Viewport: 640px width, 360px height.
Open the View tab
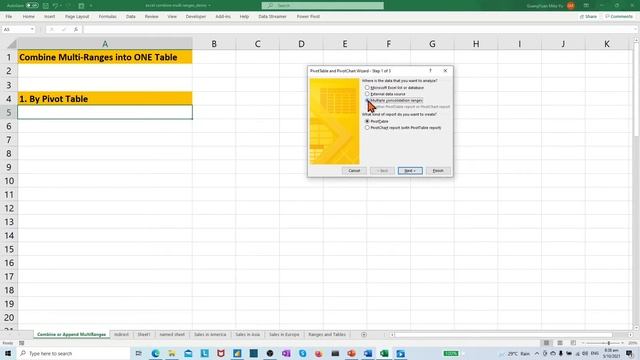tap(172, 16)
